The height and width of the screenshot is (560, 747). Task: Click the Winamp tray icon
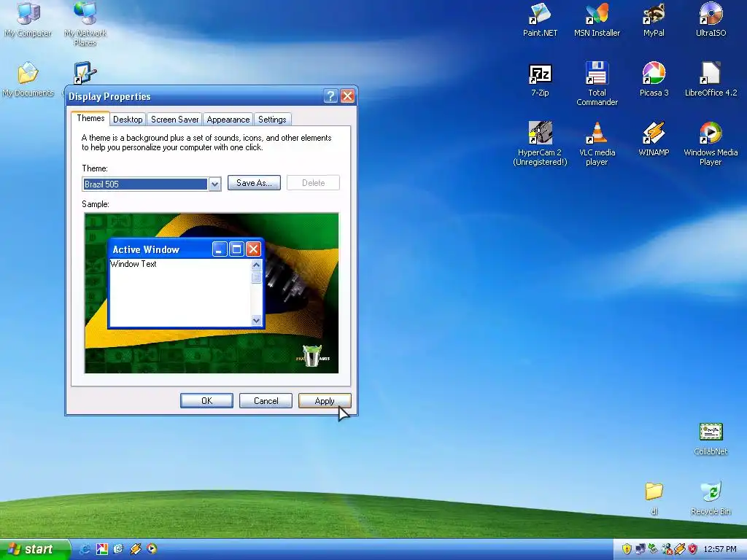pyautogui.click(x=679, y=549)
